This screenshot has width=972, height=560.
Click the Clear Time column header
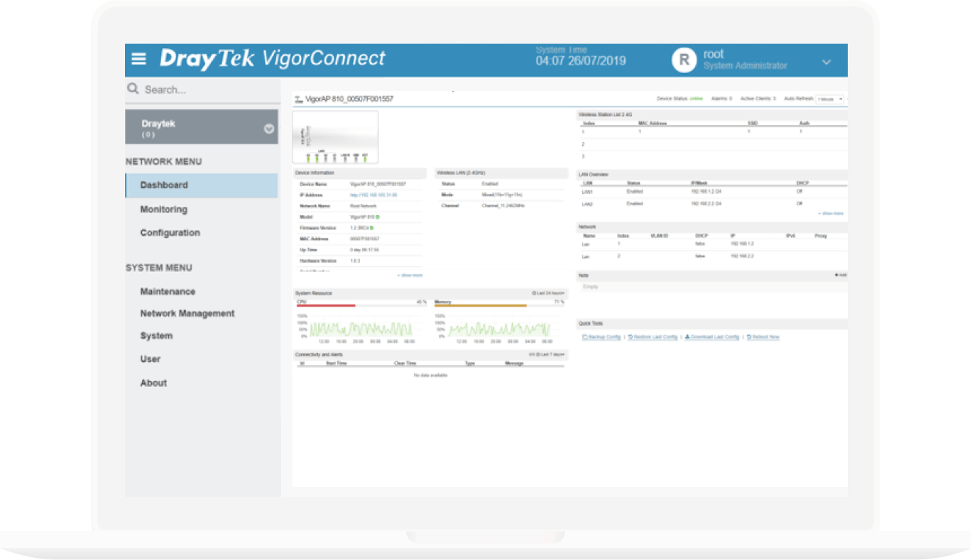coord(405,363)
